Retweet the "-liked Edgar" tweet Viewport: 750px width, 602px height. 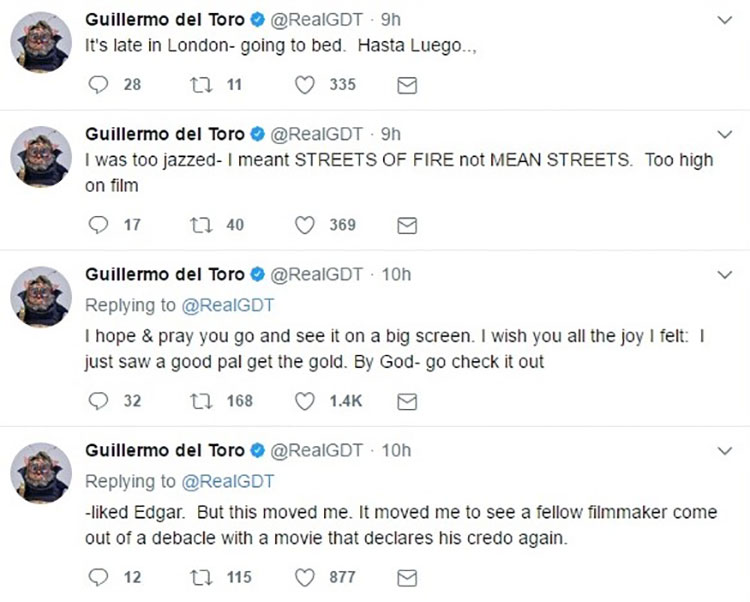tap(198, 577)
